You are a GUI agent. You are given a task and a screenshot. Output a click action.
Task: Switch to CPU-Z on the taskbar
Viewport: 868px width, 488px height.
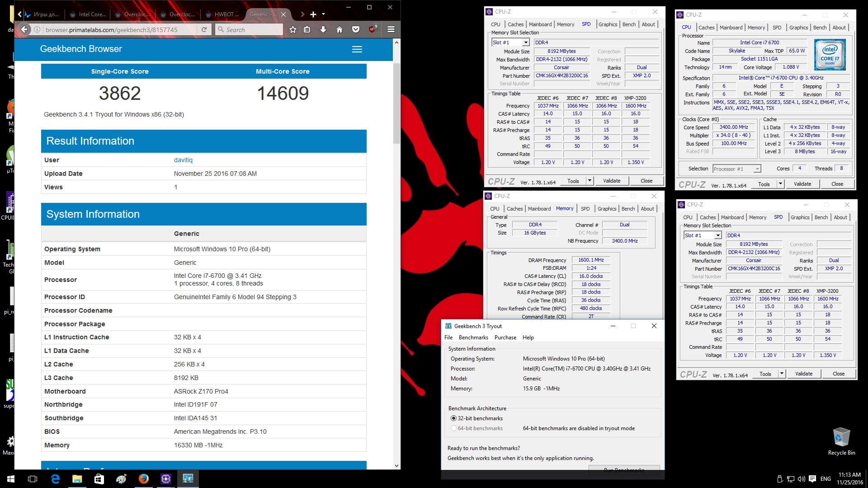pos(165,479)
